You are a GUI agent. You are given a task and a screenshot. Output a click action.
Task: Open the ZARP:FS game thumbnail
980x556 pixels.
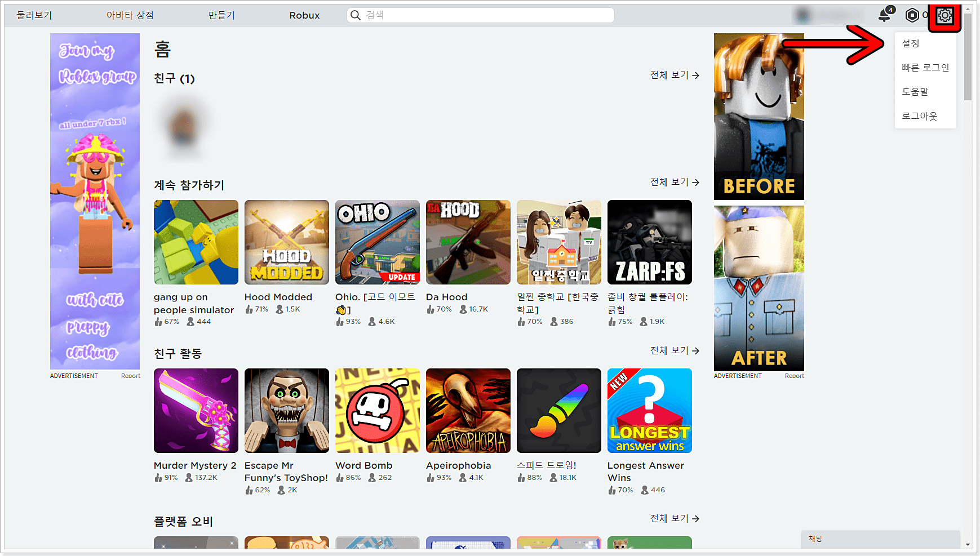click(650, 242)
